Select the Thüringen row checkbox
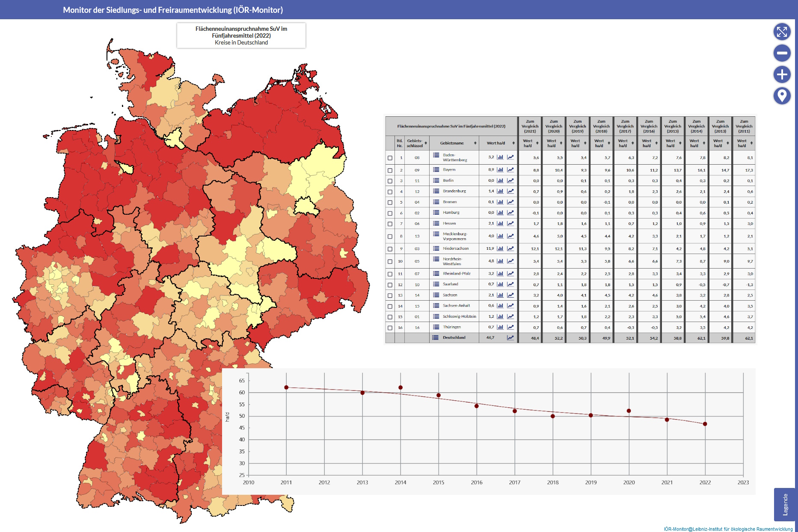The width and height of the screenshot is (798, 532). pyautogui.click(x=390, y=328)
